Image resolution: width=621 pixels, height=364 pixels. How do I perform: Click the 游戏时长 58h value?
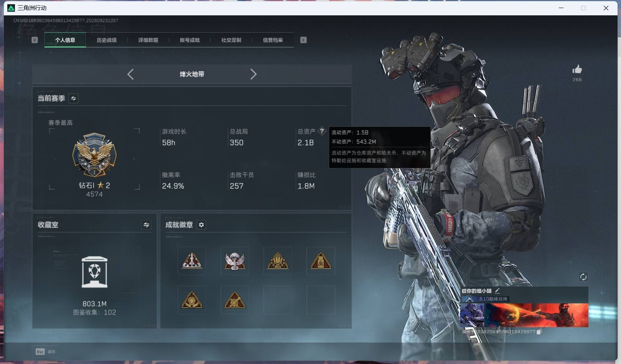tap(168, 143)
